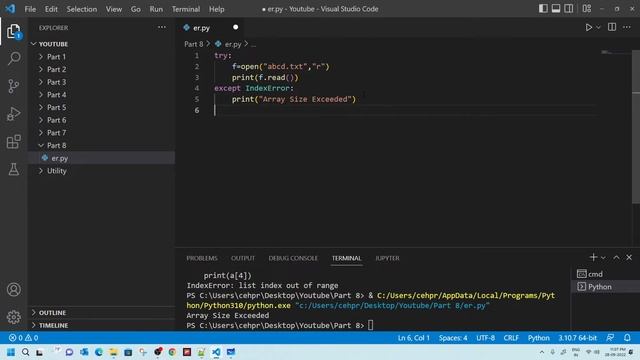The width and height of the screenshot is (640, 360).
Task: Switch to the OUTPUT tab
Action: click(243, 258)
